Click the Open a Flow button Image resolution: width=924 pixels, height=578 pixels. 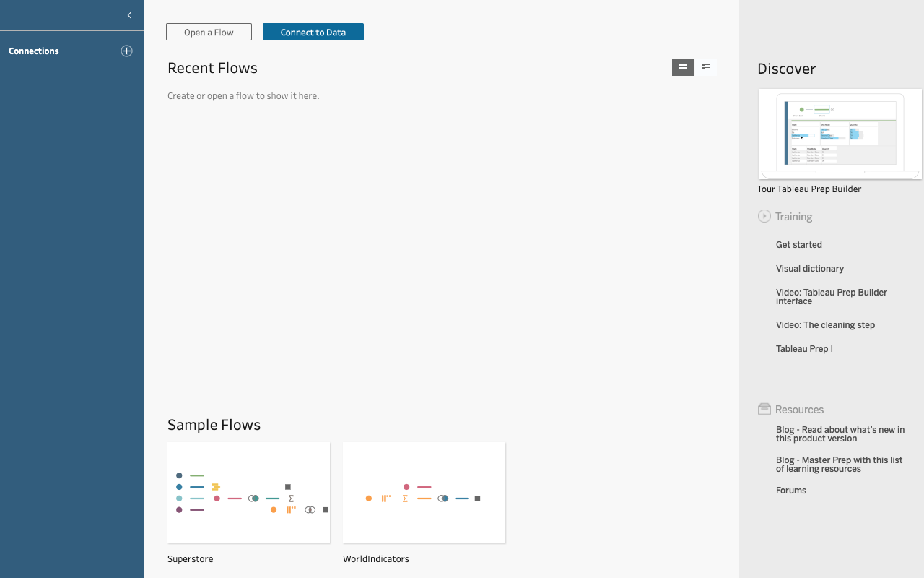[209, 32]
